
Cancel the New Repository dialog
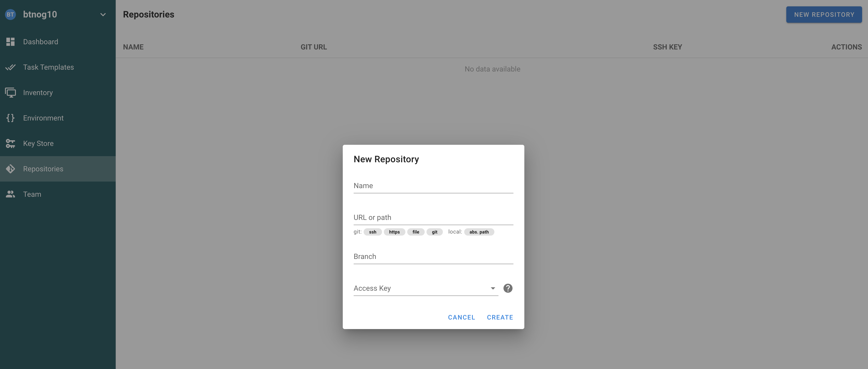[x=461, y=317]
